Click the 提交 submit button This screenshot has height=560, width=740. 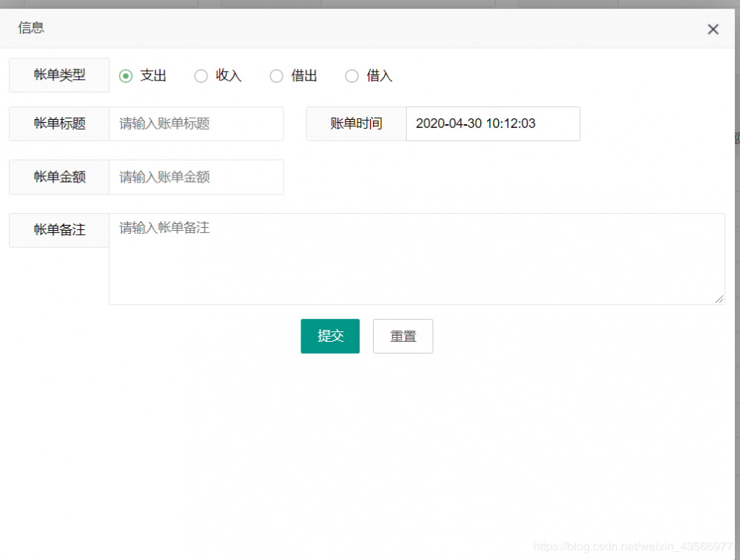tap(329, 336)
